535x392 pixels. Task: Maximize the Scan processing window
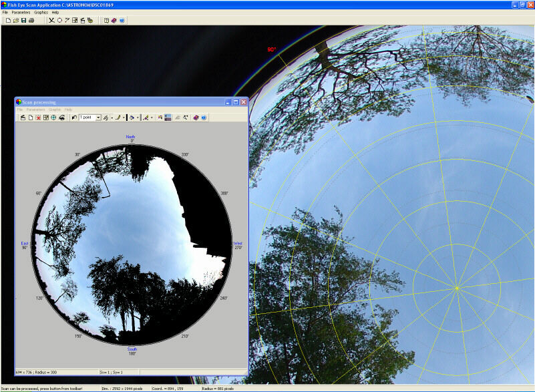[236, 102]
